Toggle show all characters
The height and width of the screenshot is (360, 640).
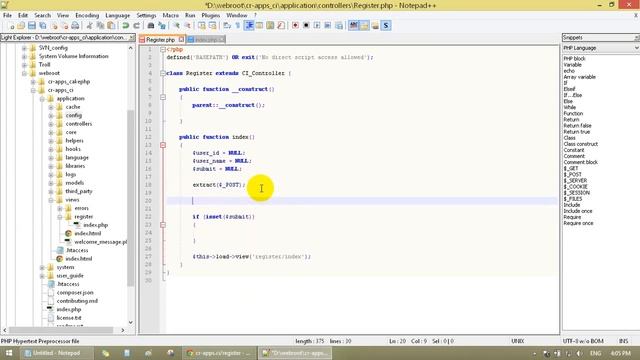click(238, 26)
